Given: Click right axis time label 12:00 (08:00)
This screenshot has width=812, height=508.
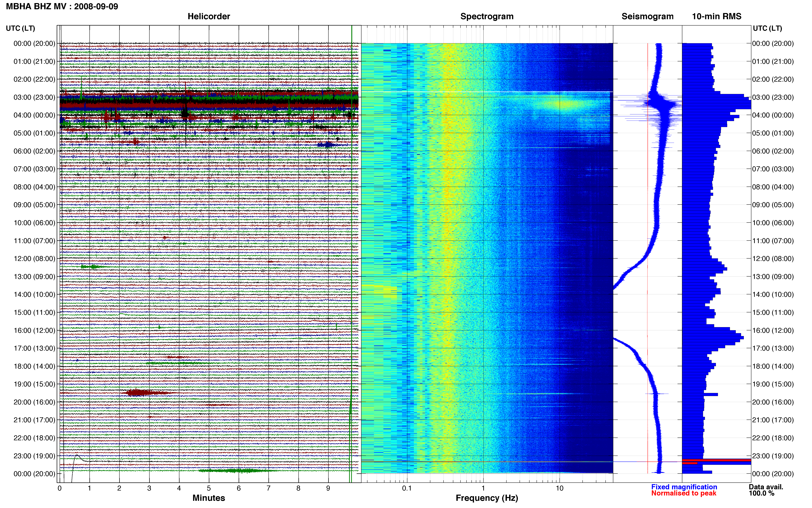Looking at the screenshot, I should coord(773,259).
